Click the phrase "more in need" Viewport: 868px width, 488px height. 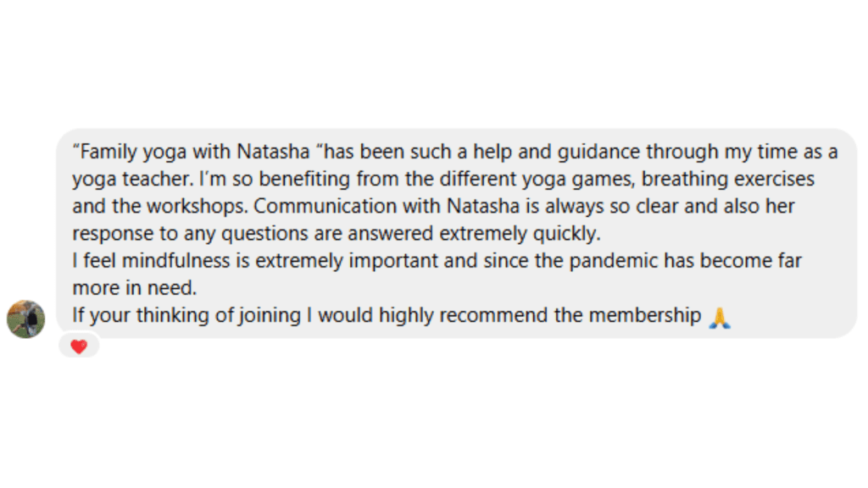pos(134,288)
